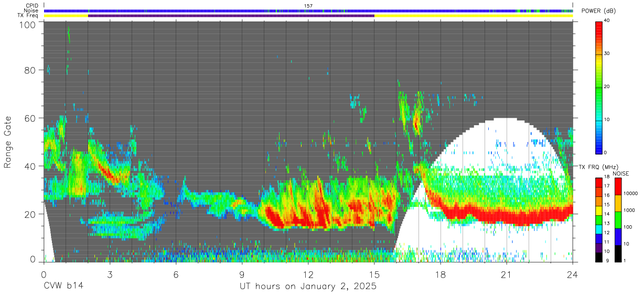Click the TX FRQ (MHz) color scale
644x297 pixels.
pos(599,219)
